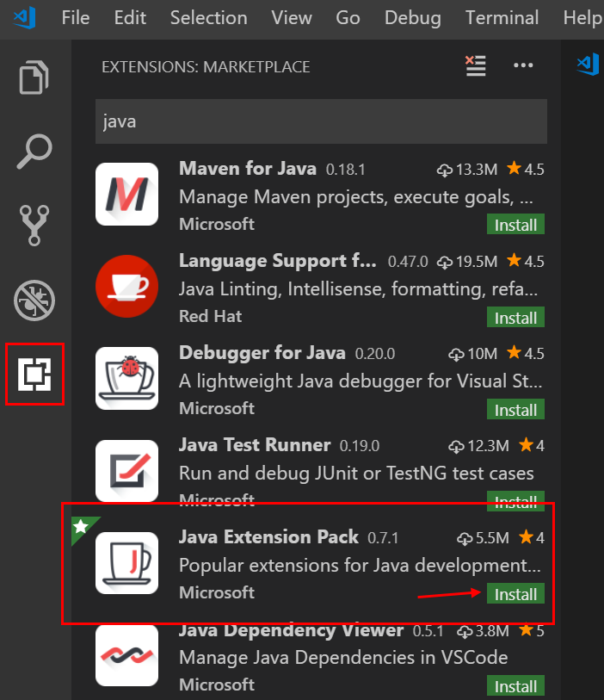Click the star rating icon on Debugger for Java
Screen dimensions: 604x700
tap(514, 353)
